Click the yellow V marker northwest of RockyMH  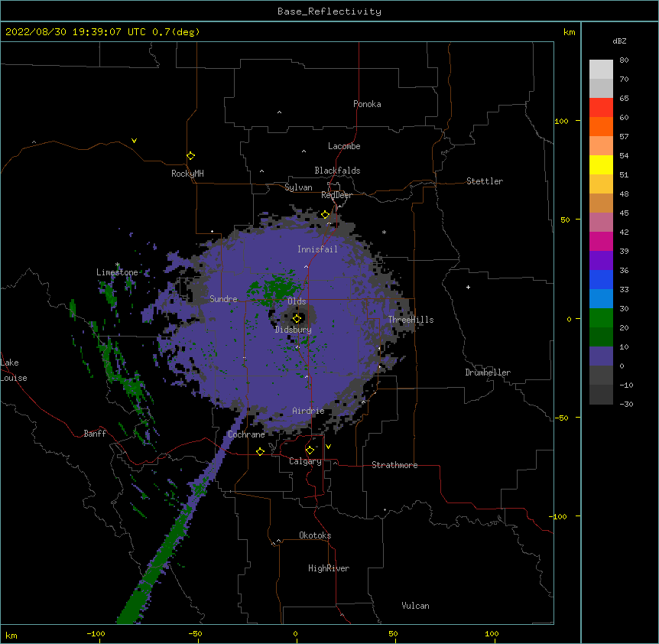pyautogui.click(x=134, y=141)
